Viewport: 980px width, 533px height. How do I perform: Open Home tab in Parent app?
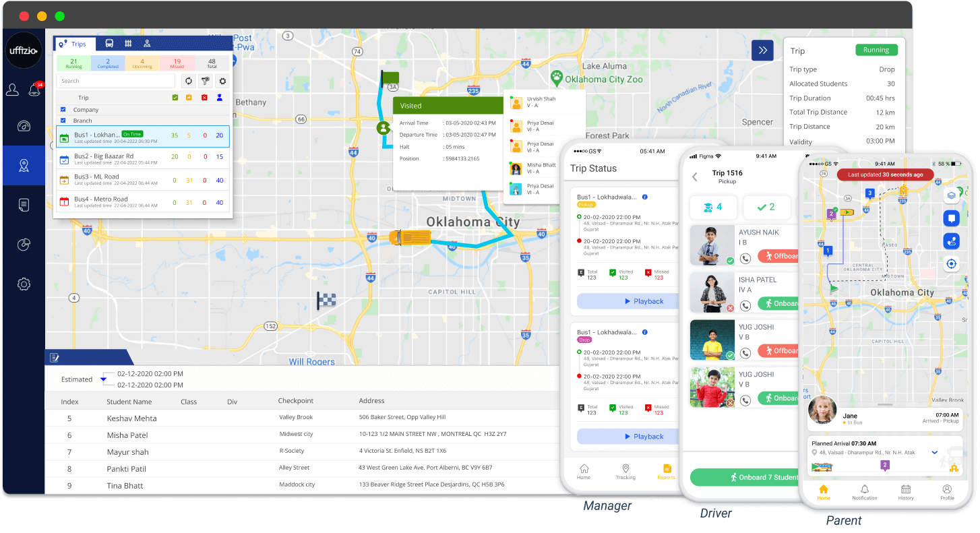(824, 493)
